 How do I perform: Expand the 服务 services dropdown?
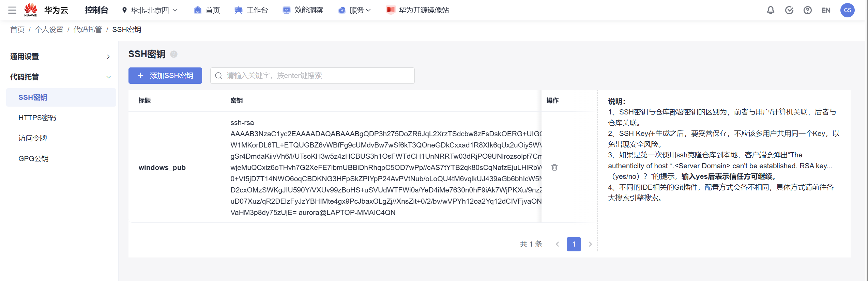click(360, 10)
